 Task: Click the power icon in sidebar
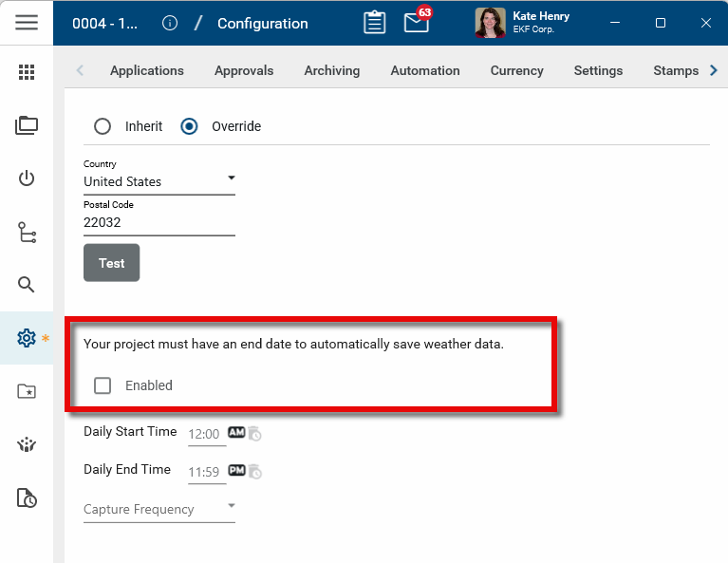pos(27,178)
